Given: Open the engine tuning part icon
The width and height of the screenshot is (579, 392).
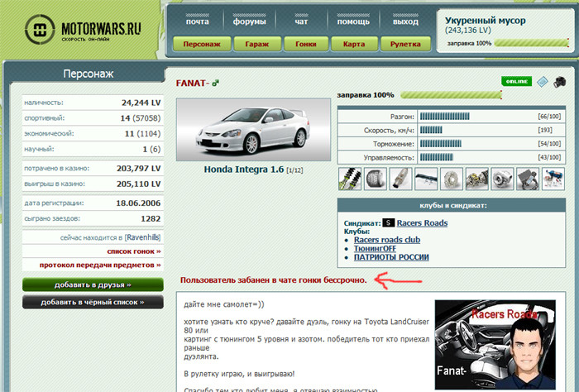Looking at the screenshot, I should (x=477, y=179).
